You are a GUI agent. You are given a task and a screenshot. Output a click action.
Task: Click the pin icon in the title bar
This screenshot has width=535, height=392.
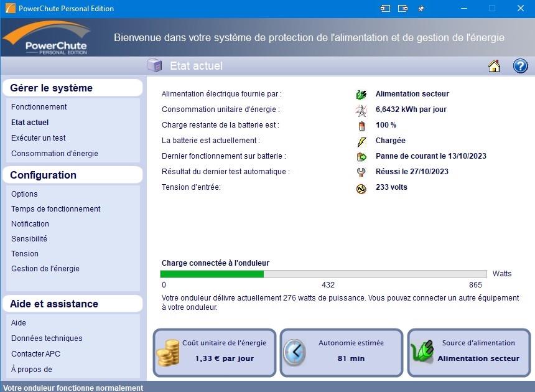click(421, 9)
